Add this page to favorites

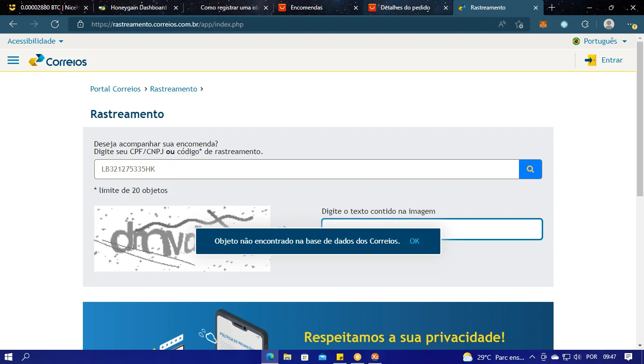519,24
